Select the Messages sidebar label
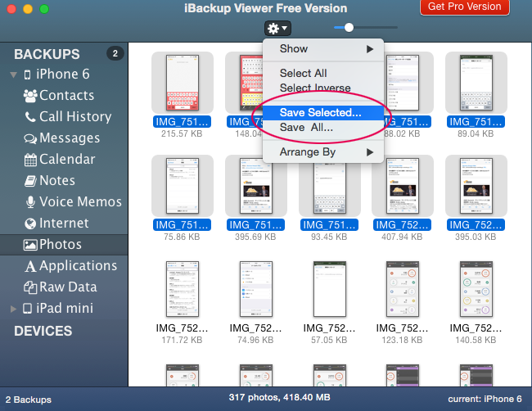 point(70,138)
